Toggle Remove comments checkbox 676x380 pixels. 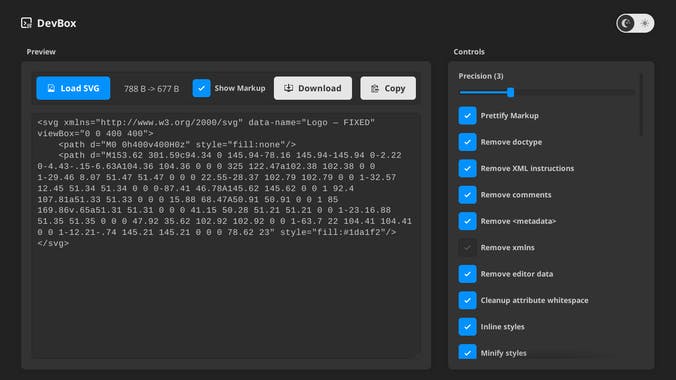(467, 195)
